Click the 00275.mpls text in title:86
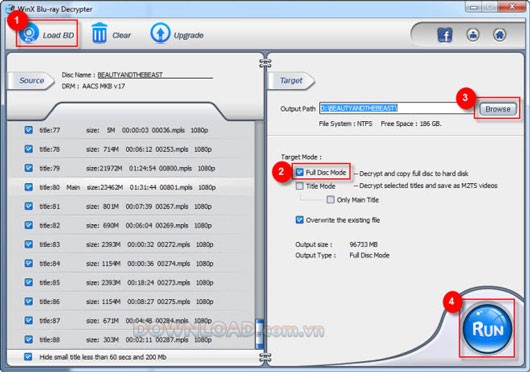Screen dimensions: 530x372 [x=174, y=301]
